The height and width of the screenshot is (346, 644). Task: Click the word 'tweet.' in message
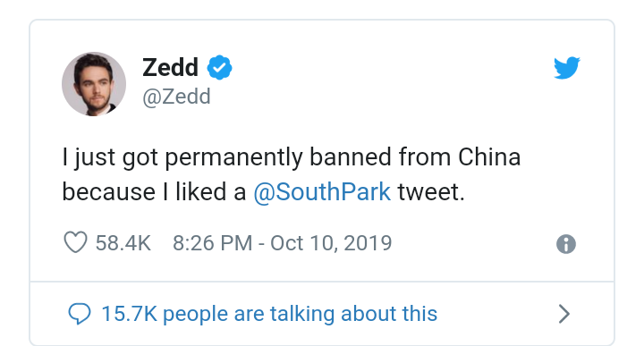click(431, 192)
